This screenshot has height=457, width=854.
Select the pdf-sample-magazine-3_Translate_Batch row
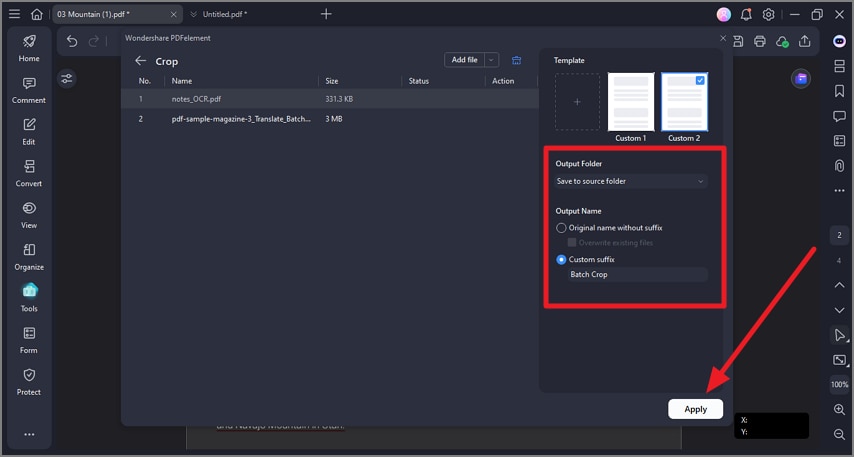(330, 119)
